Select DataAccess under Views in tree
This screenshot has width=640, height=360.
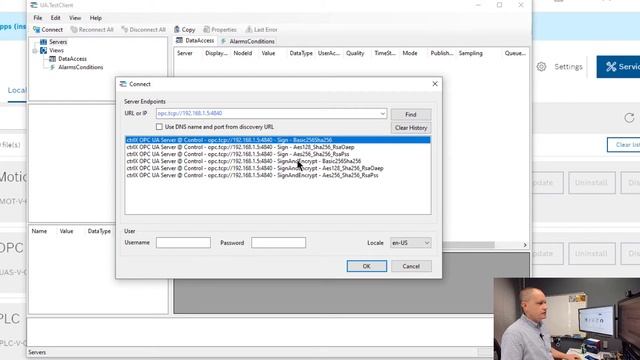(72, 59)
